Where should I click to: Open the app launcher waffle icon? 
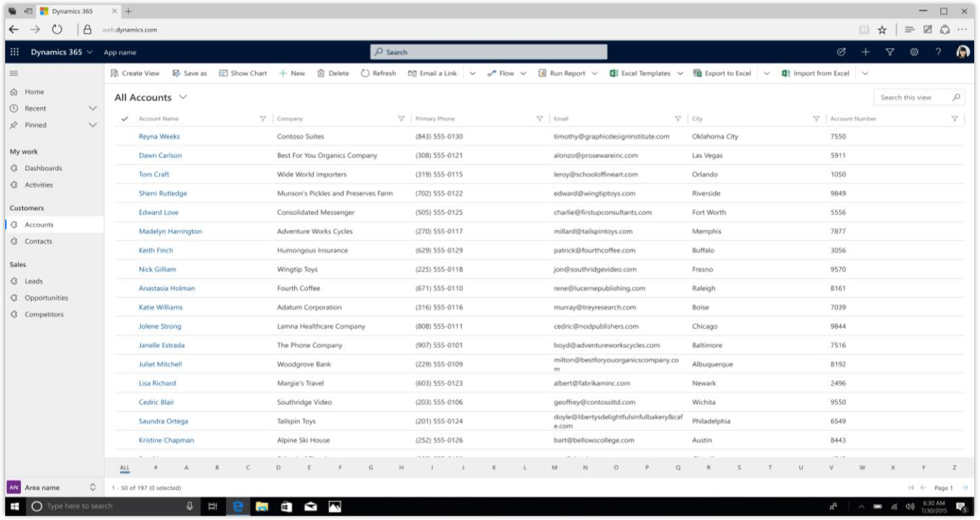click(14, 52)
